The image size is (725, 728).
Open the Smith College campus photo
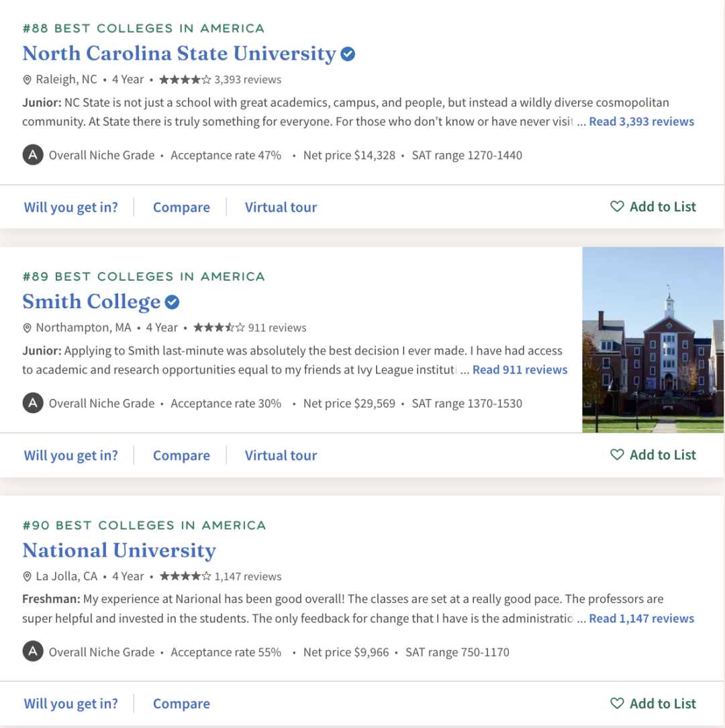click(x=652, y=340)
